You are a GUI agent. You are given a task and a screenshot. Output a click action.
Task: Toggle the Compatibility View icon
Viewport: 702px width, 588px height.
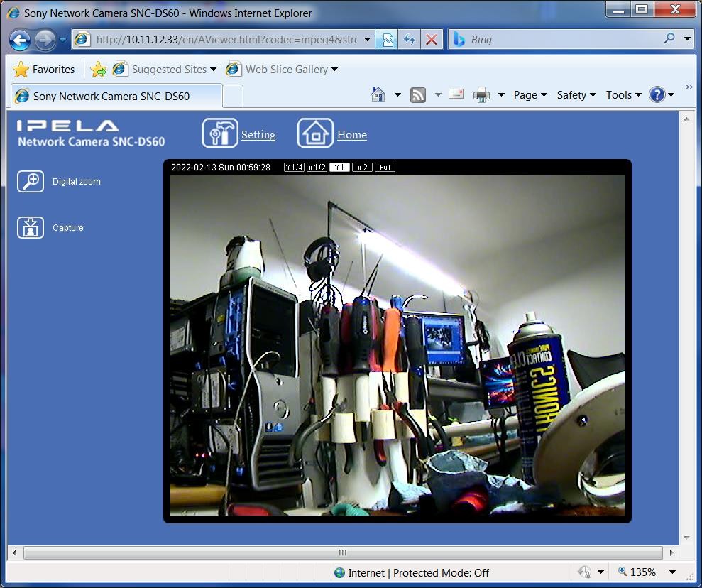click(388, 40)
